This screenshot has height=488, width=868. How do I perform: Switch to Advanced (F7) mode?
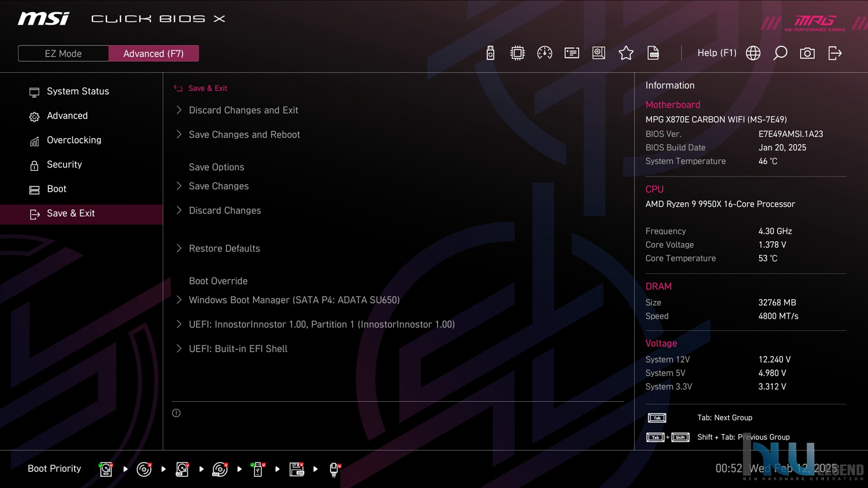pyautogui.click(x=154, y=54)
